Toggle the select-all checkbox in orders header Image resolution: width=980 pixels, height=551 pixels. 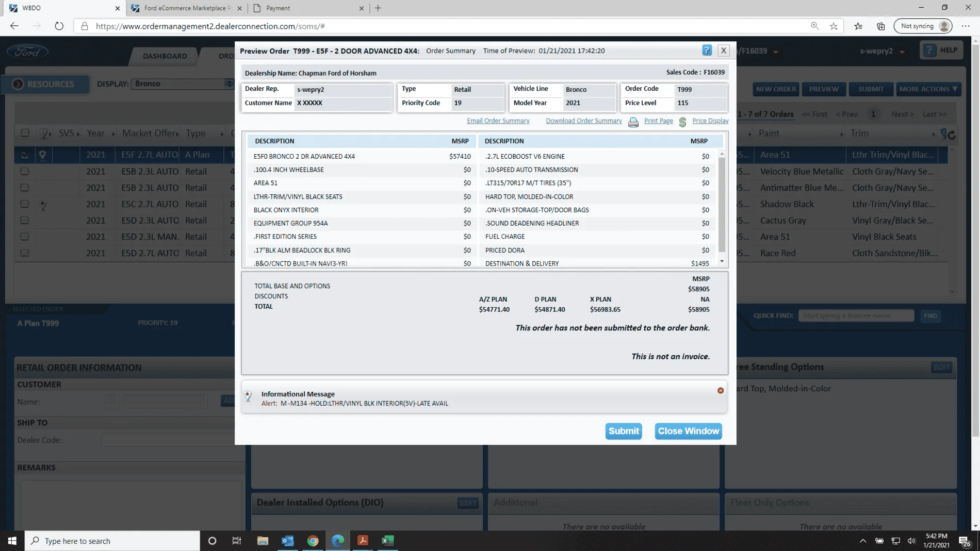pos(25,133)
